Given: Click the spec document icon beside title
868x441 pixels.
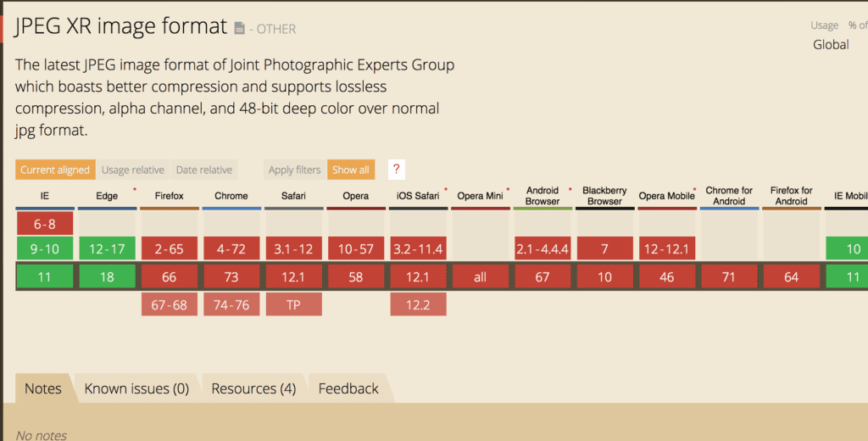Looking at the screenshot, I should [239, 28].
